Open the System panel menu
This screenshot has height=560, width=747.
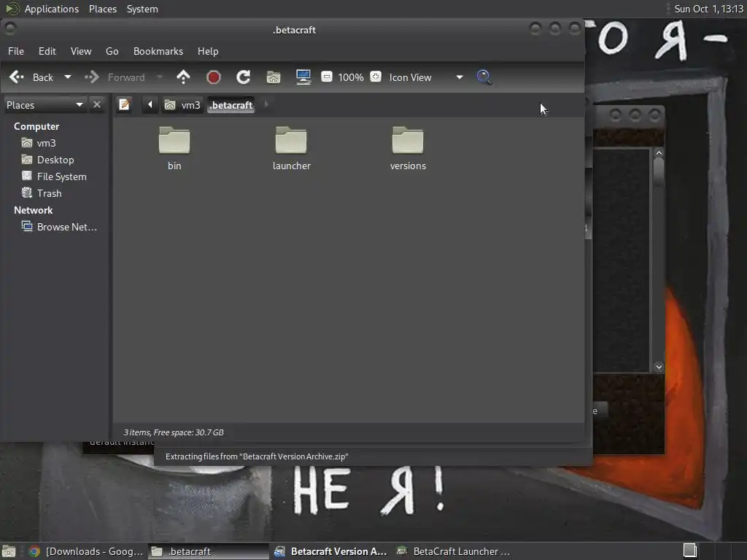click(142, 9)
